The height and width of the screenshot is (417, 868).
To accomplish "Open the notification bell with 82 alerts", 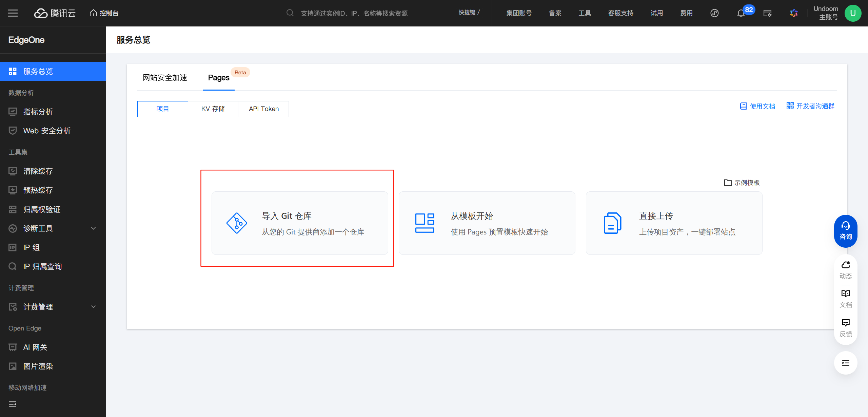I will [x=741, y=13].
